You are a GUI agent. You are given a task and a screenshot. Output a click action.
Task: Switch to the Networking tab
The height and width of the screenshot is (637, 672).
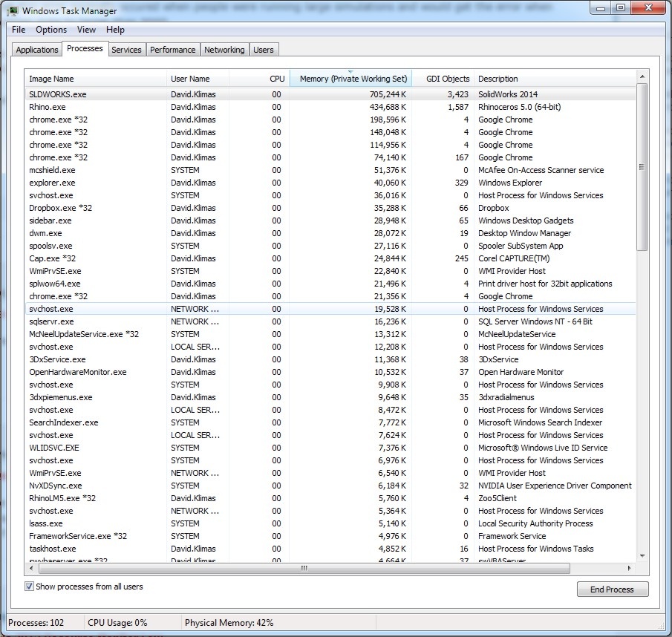[x=224, y=50]
